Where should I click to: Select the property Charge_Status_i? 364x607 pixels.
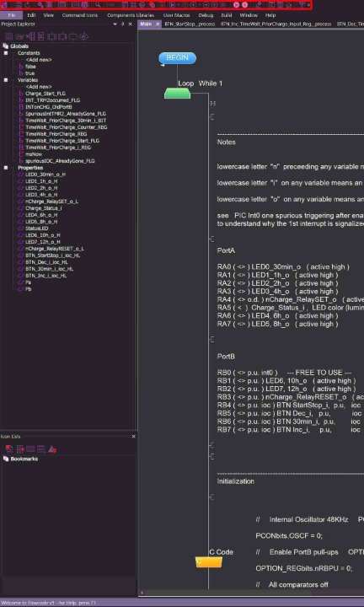pyautogui.click(x=43, y=208)
